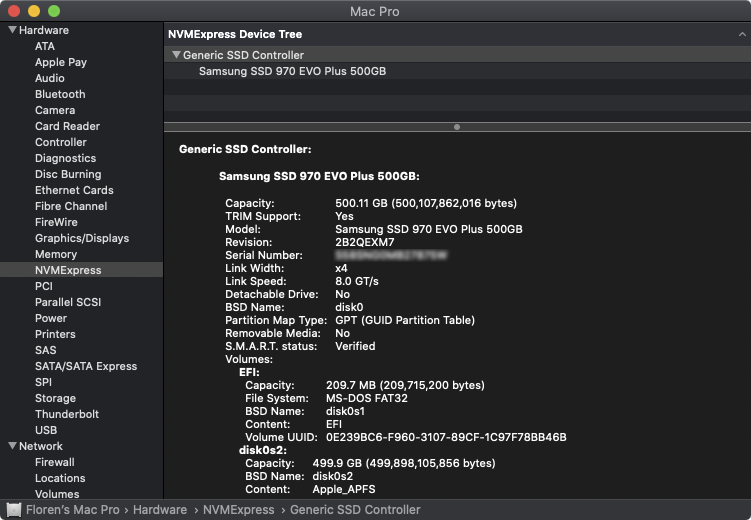Click the Generic SSD Controller: detail heading
This screenshot has width=751, height=520.
245,149
